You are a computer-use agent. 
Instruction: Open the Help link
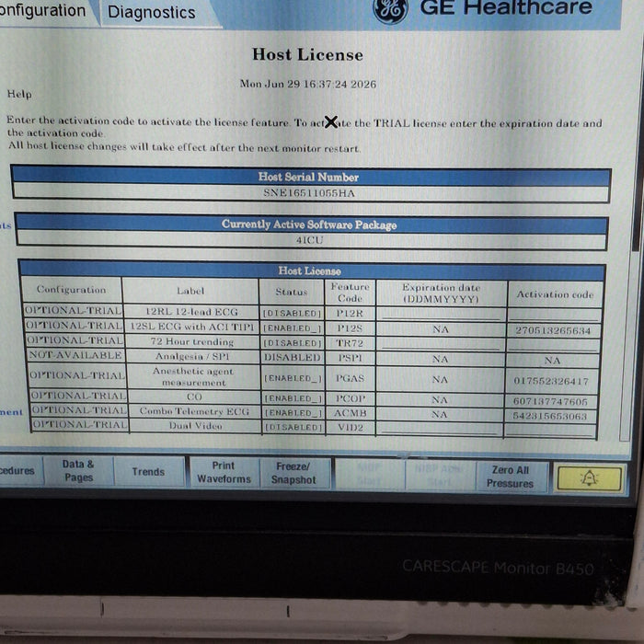tap(19, 94)
